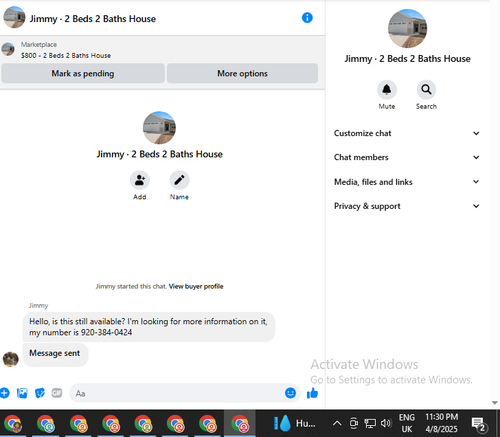The width and height of the screenshot is (500, 437).
Task: Open clock showing 11:30 PM
Action: point(442,423)
